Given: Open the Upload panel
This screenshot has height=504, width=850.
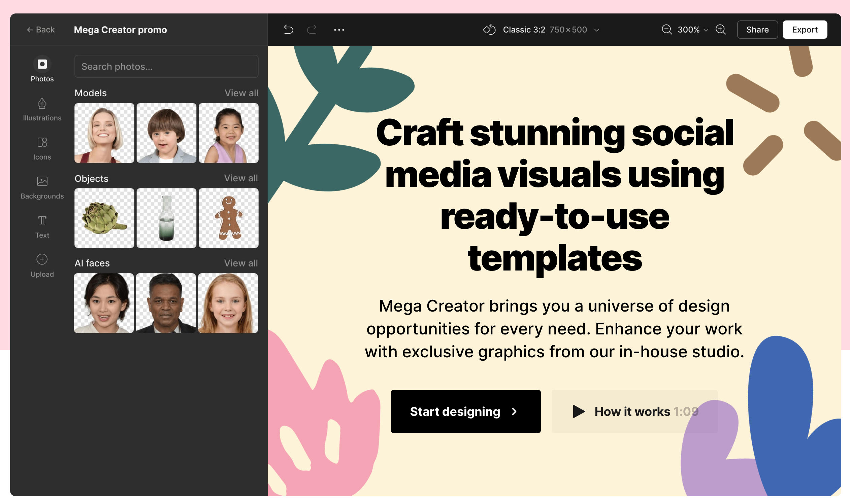Looking at the screenshot, I should pos(42,265).
